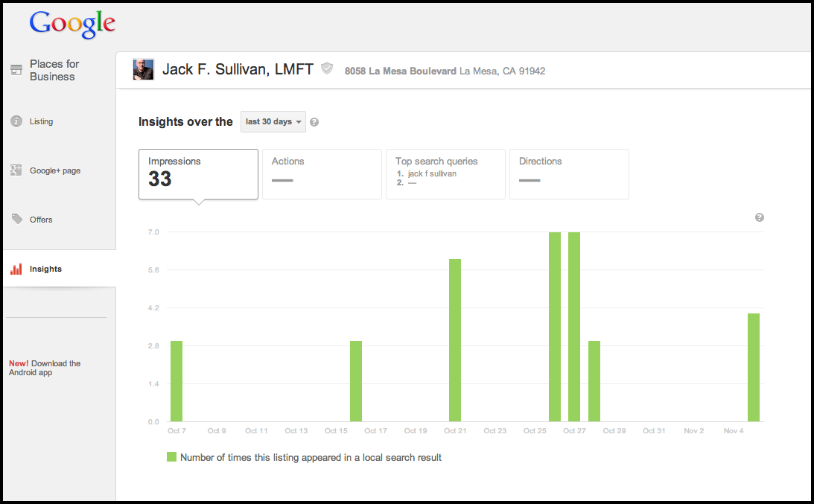Click the red Insights bar chart icon
The width and height of the screenshot is (814, 504).
16,268
